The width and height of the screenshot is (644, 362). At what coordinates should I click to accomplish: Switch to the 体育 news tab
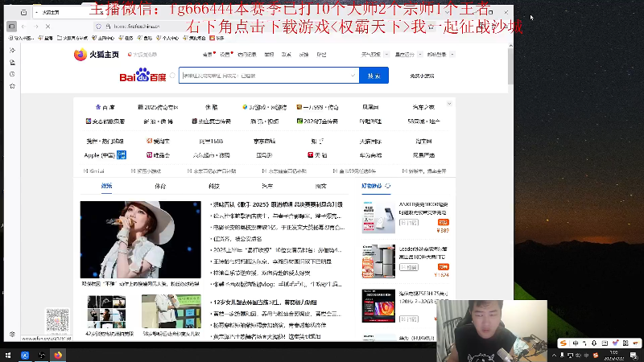click(x=160, y=186)
